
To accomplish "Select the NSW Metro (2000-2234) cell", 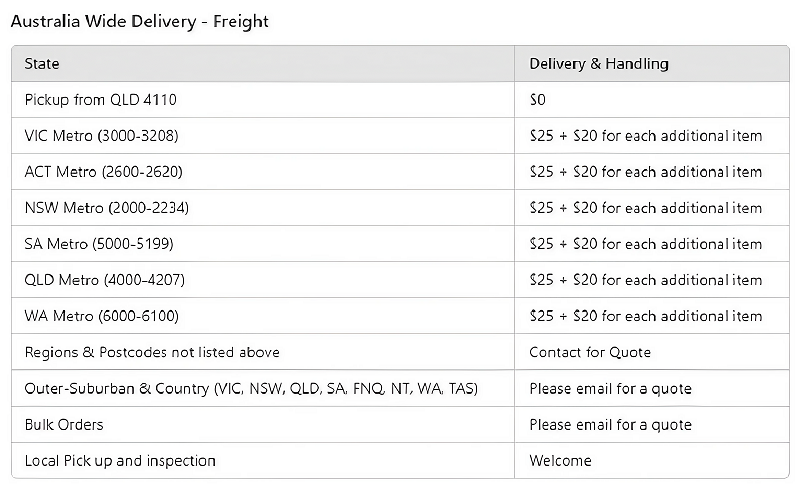I will [106, 208].
